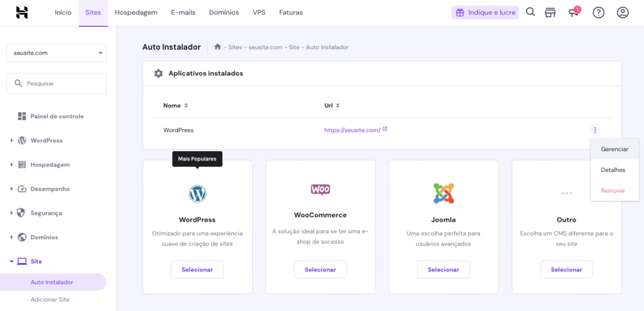Click the three-dot menu for WordPress row
This screenshot has width=644, height=311.
pyautogui.click(x=594, y=130)
